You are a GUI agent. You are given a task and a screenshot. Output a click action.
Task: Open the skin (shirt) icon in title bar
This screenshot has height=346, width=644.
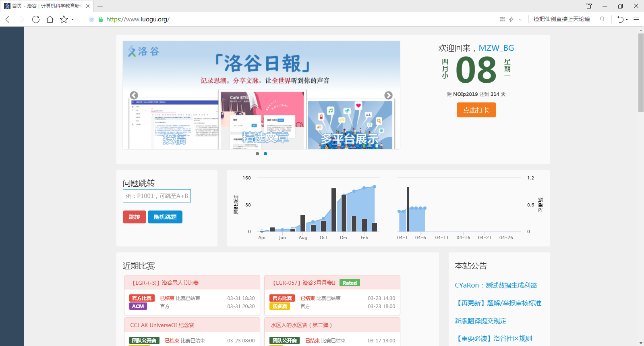[589, 6]
